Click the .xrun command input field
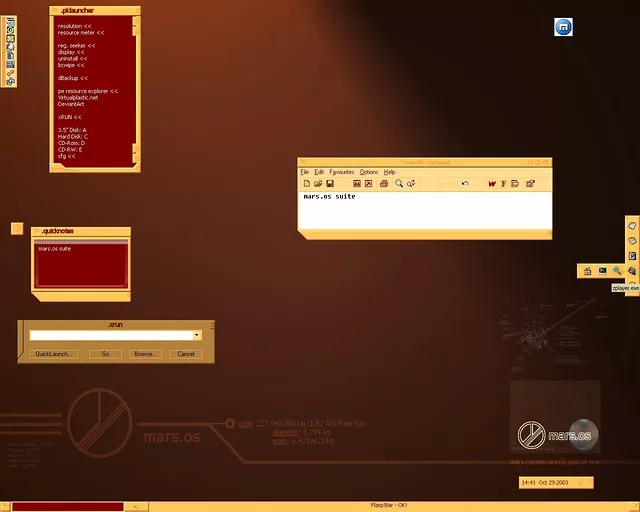640x512 pixels. [x=110, y=336]
